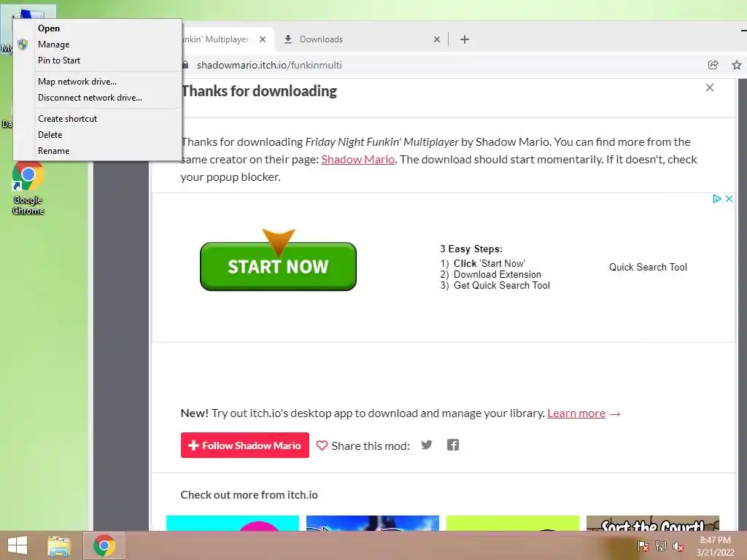Viewport: 747px width, 560px height.
Task: Click the heart icon beside Share this mod
Action: pyautogui.click(x=322, y=446)
